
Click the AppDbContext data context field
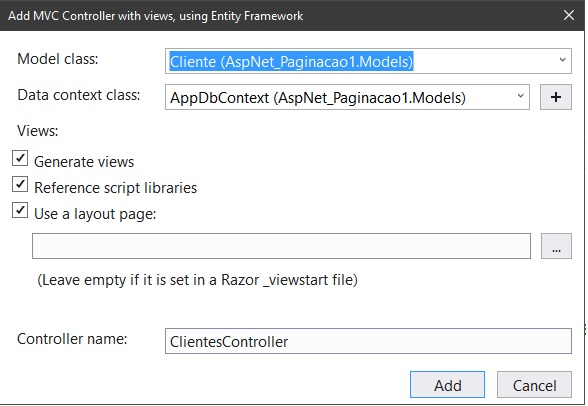347,97
